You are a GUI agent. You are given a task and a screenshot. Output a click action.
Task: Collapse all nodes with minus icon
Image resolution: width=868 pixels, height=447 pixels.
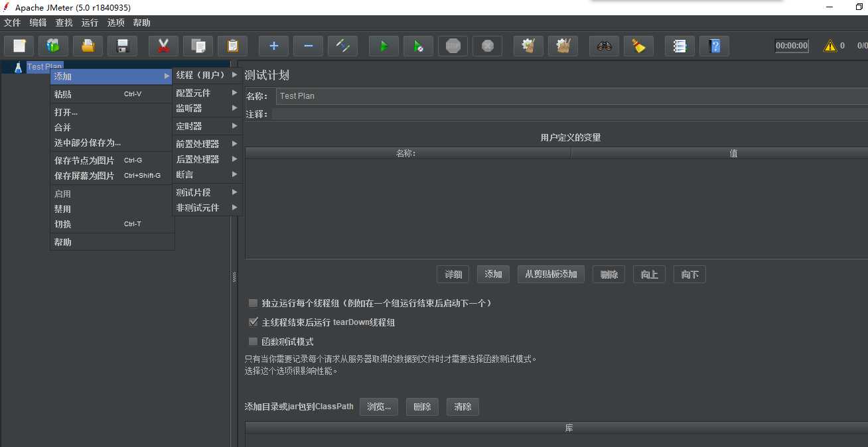(308, 46)
